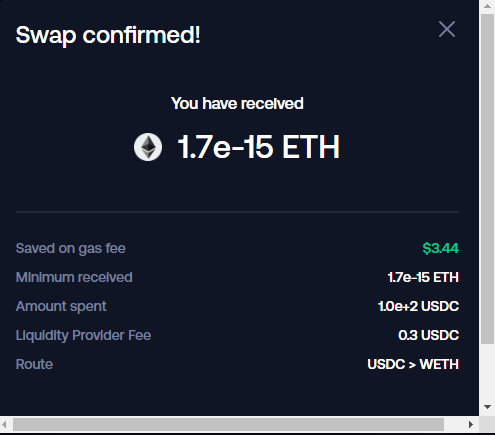Select the Amount spent label
This screenshot has height=435, width=495.
[61, 306]
